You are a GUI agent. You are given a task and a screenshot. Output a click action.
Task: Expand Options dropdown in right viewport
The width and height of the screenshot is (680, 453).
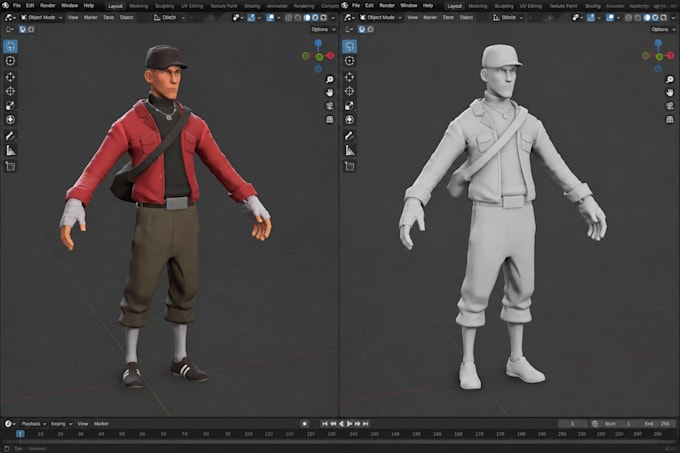tap(663, 29)
